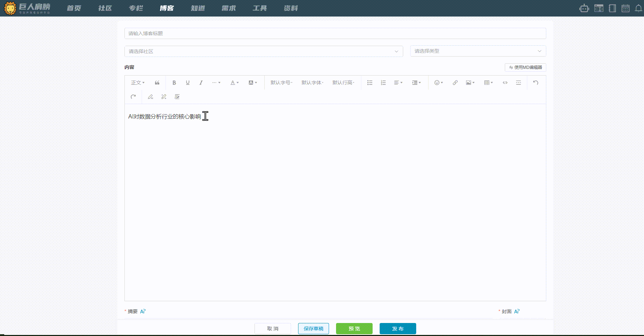Insert a blockquote with the quote icon

click(x=157, y=83)
